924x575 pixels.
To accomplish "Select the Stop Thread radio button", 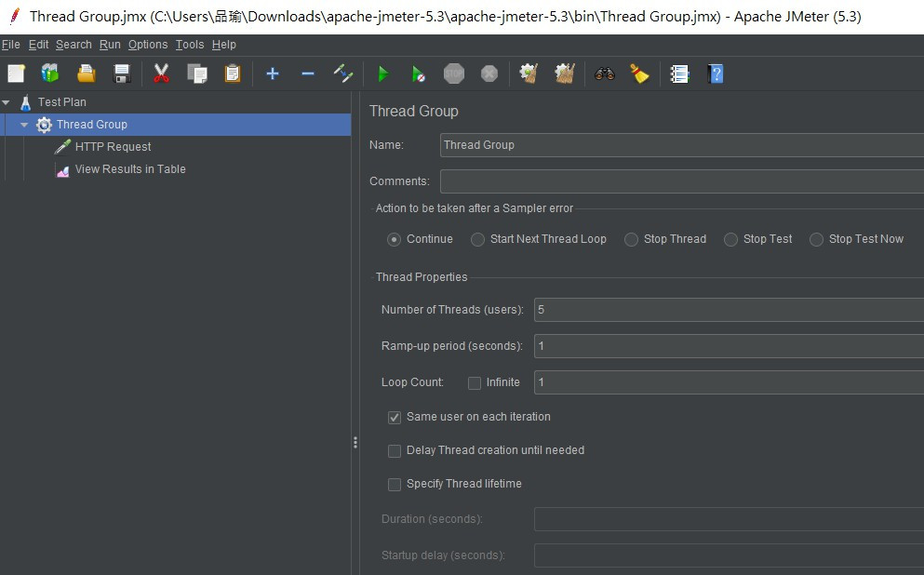I will click(631, 240).
